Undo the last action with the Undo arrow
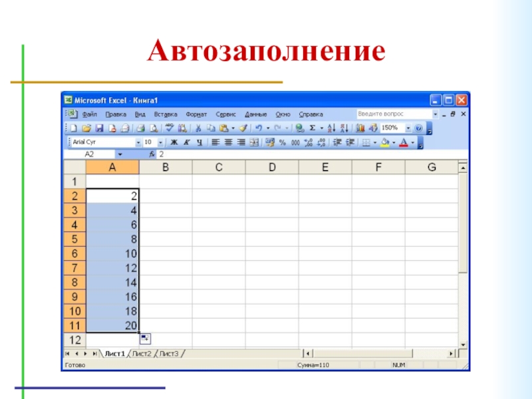 coord(259,128)
